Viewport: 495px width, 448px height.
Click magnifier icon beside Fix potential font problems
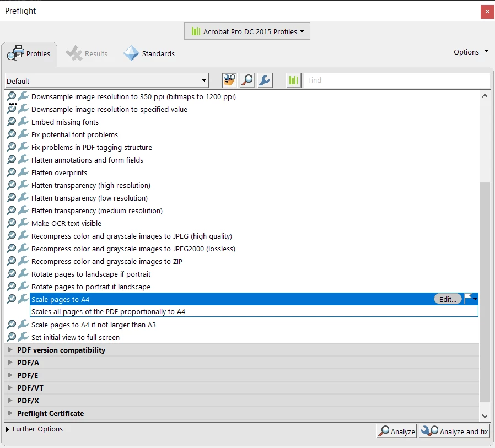[x=12, y=134]
